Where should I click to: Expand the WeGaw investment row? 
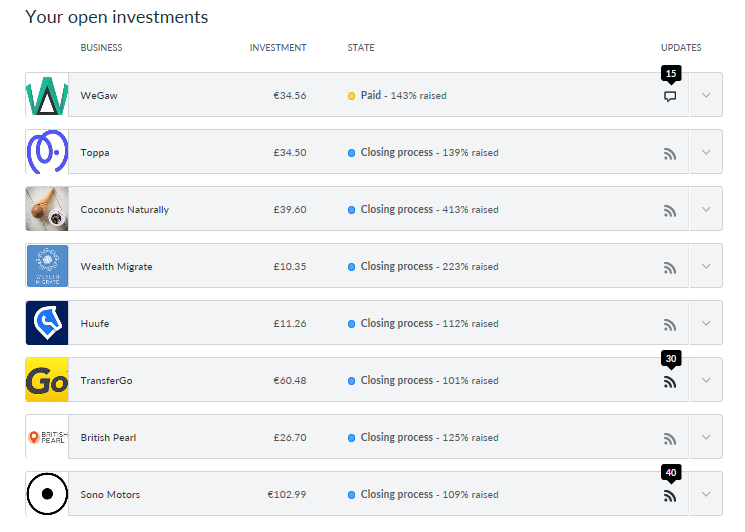click(706, 95)
